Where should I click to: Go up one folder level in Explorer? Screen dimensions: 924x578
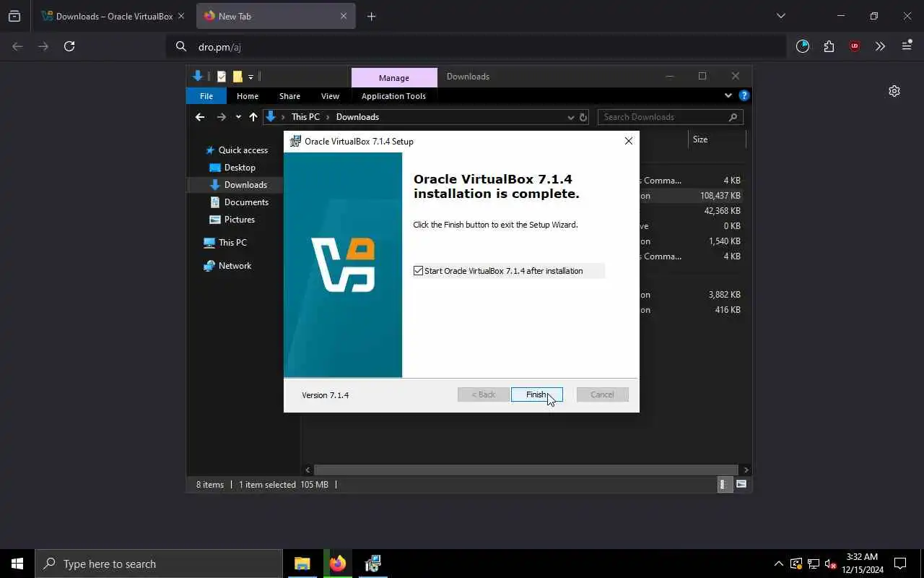[x=253, y=117]
